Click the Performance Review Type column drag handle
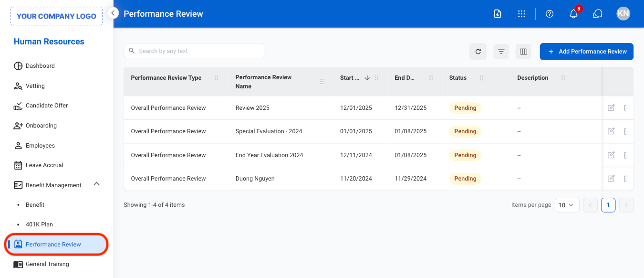 pos(217,78)
